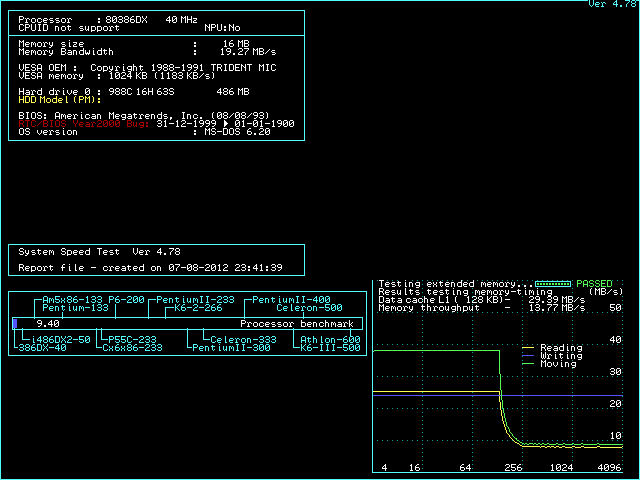Click the 'PentiumII-300' reference marker

[231, 348]
